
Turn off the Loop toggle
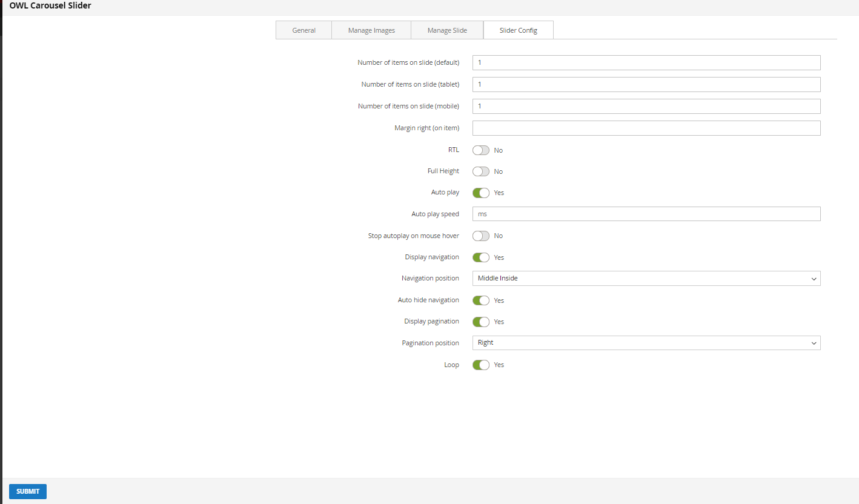pos(481,365)
